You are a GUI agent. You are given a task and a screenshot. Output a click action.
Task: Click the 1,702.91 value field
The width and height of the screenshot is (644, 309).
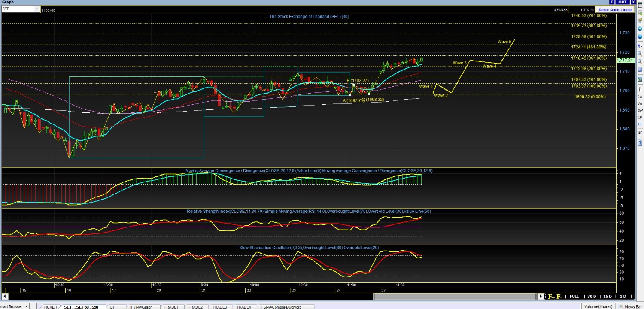pos(587,10)
